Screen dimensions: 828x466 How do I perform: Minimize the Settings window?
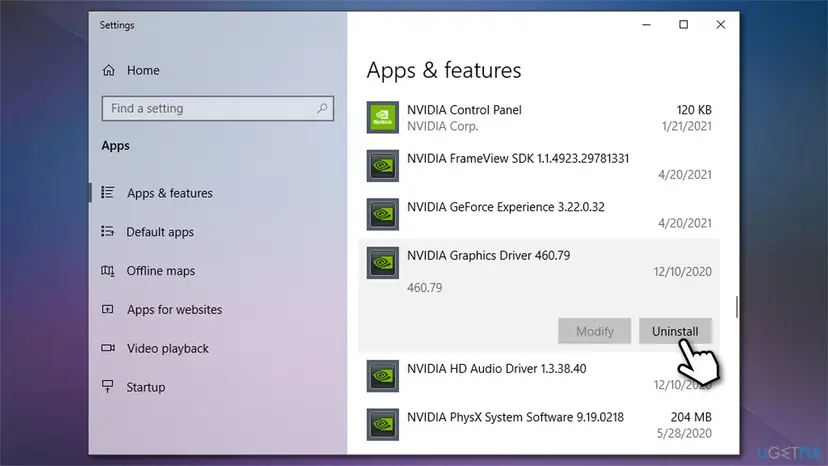pos(646,25)
